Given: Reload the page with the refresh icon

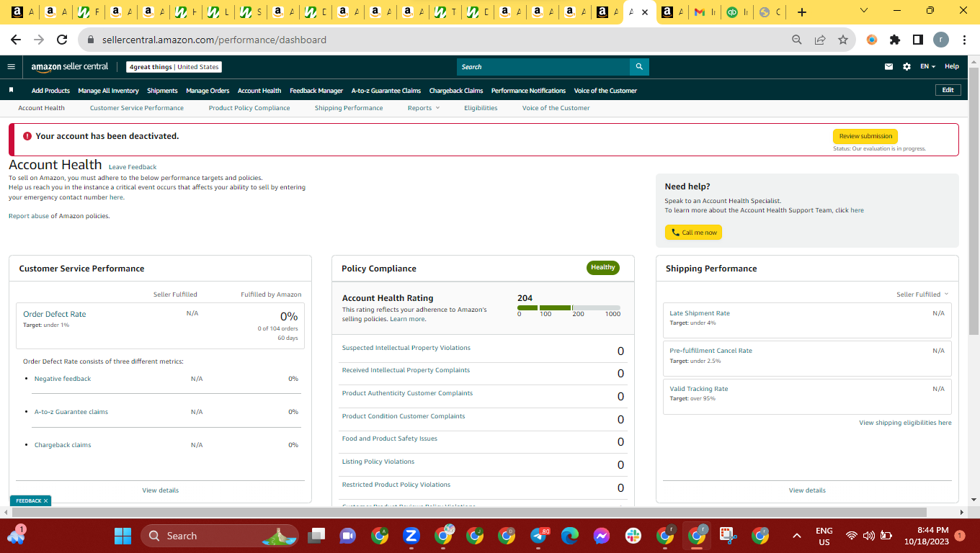Looking at the screenshot, I should pyautogui.click(x=62, y=40).
